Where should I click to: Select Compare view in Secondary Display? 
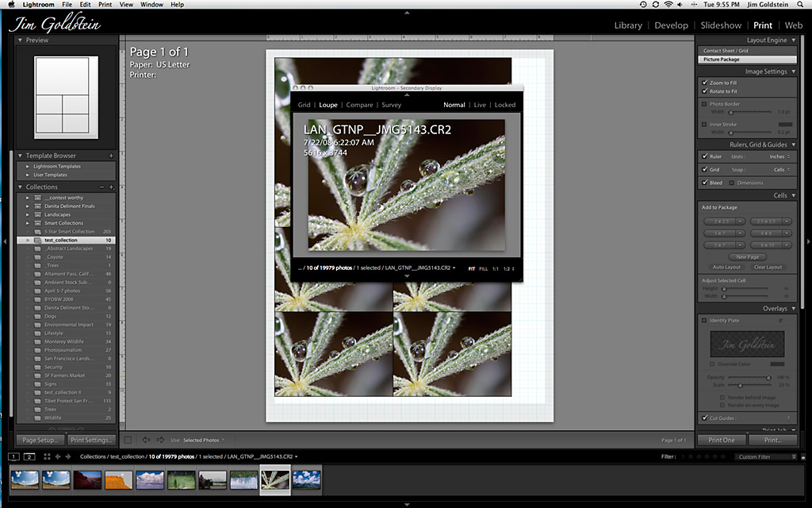click(x=359, y=105)
